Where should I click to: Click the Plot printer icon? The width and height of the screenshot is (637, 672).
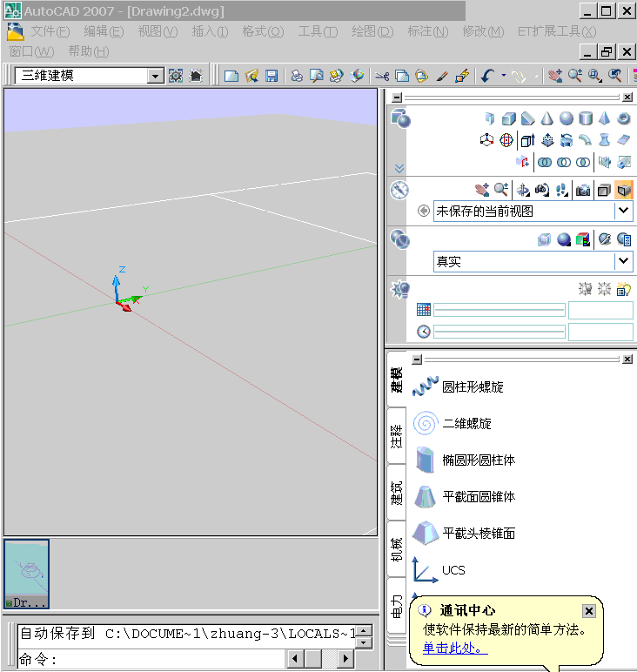coord(297,77)
